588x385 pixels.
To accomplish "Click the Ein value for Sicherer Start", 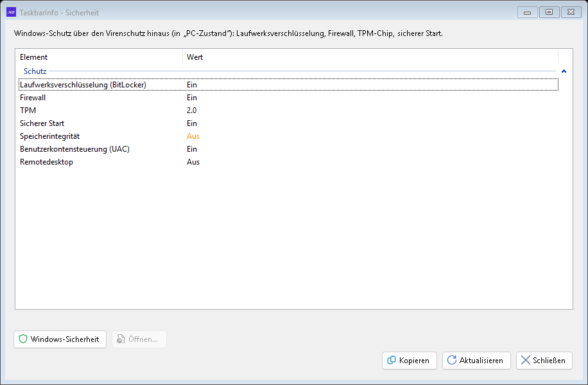I will coord(192,123).
